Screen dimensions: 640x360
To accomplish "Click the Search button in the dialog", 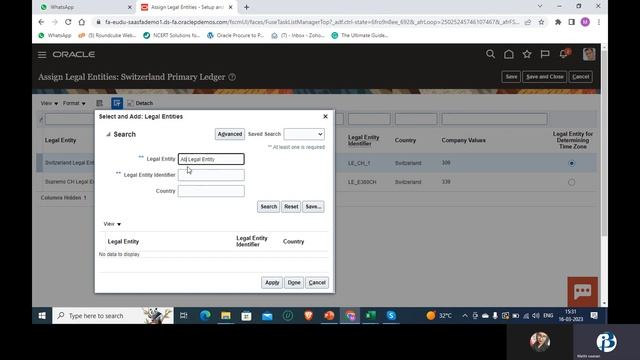I will (269, 207).
